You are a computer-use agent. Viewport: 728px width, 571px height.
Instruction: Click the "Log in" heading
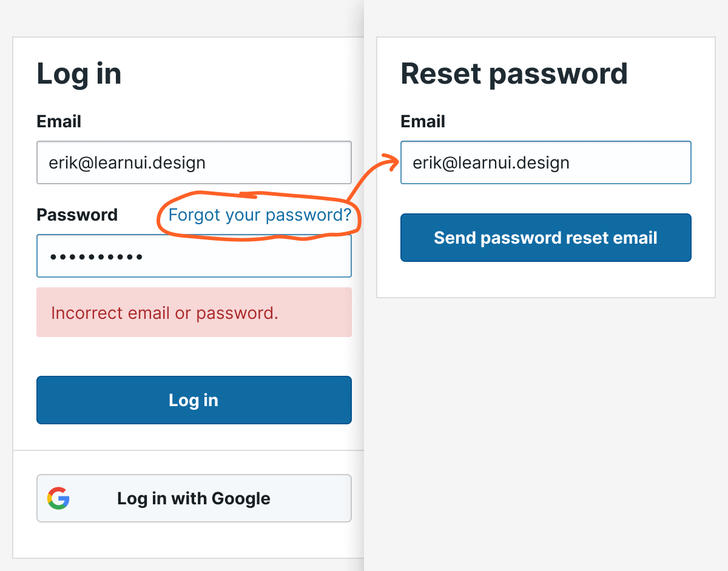[79, 74]
